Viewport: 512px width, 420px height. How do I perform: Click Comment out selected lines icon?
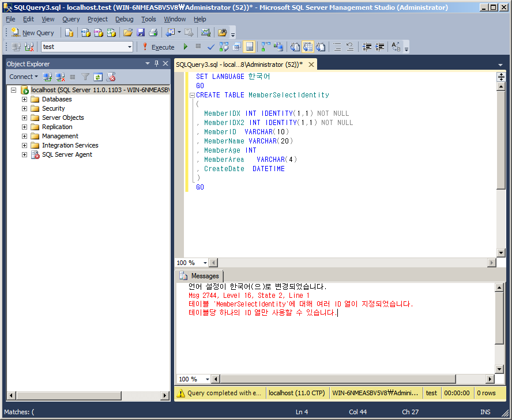[x=337, y=47]
